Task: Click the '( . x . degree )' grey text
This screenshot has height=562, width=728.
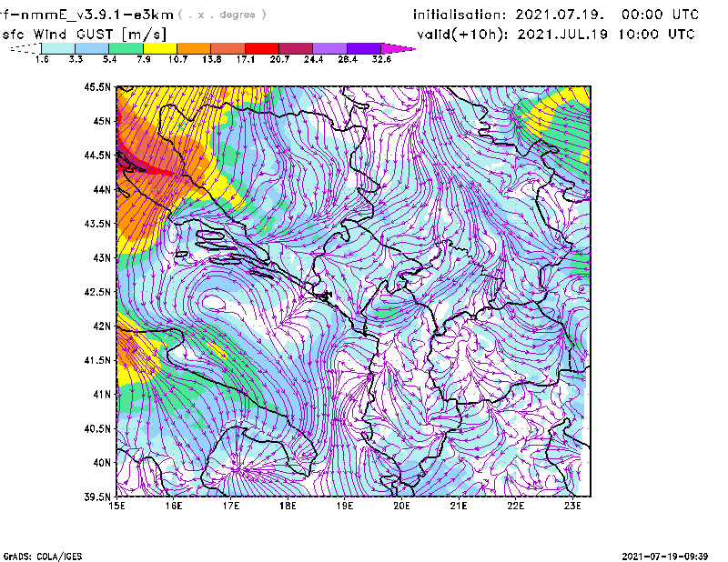Action: [x=223, y=15]
